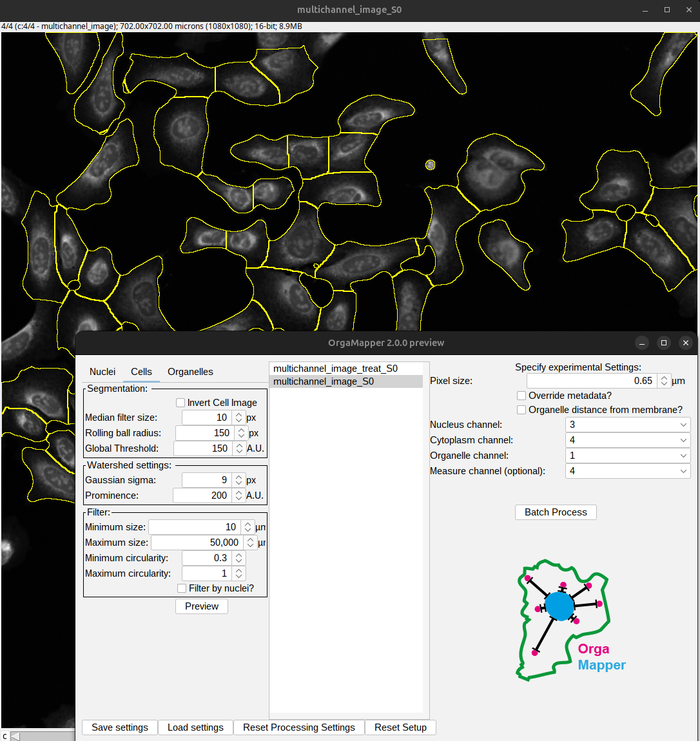700x741 pixels.
Task: Start Batch Process
Action: [556, 512]
